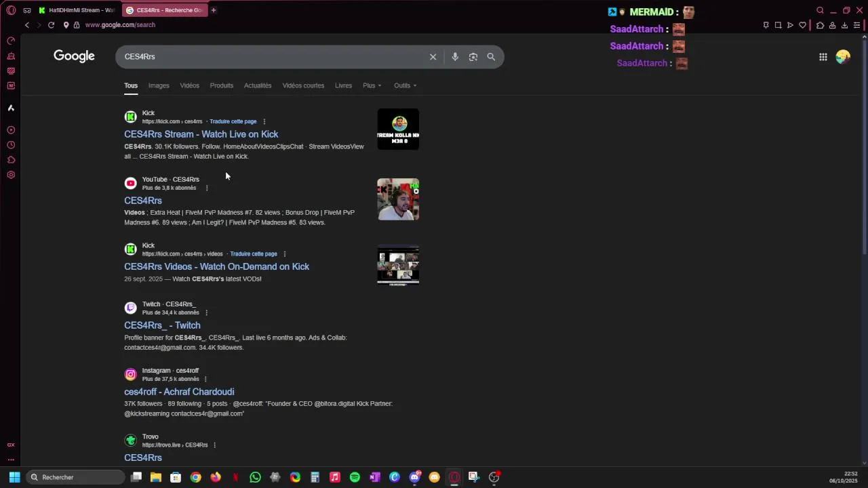Screen dimensions: 868x488
Task: Open sidebar Settings gear icon
Action: click(x=11, y=175)
